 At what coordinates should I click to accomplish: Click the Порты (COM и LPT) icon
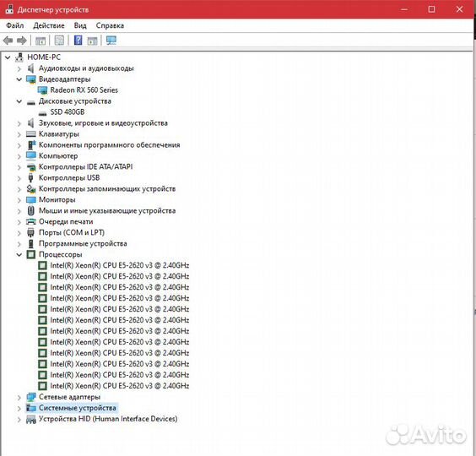30,233
